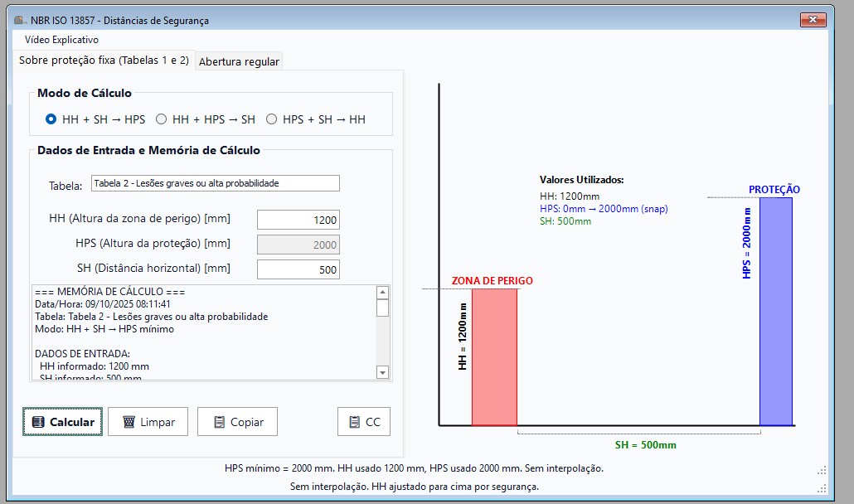This screenshot has width=854, height=504.
Task: Click the disabled HPS altura da proteção field
Action: [298, 245]
